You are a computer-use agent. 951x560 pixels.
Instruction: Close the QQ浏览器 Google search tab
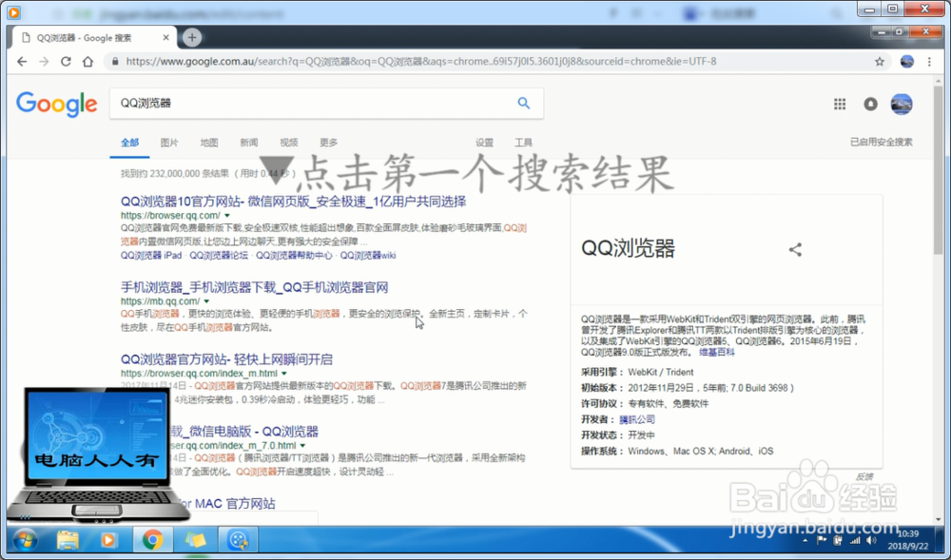pyautogui.click(x=166, y=38)
